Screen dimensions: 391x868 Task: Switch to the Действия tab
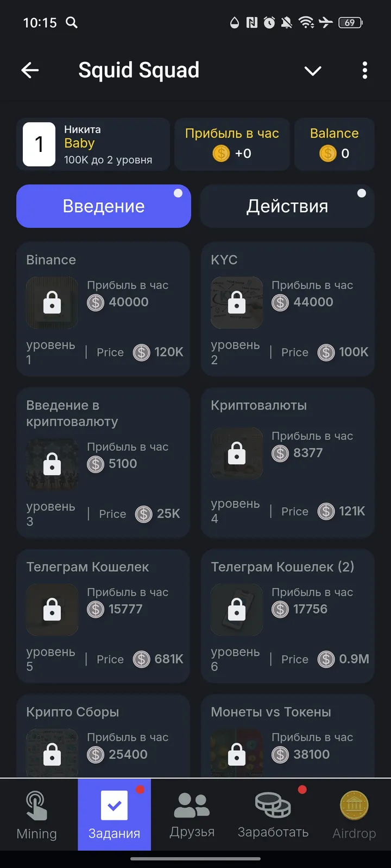(x=287, y=206)
